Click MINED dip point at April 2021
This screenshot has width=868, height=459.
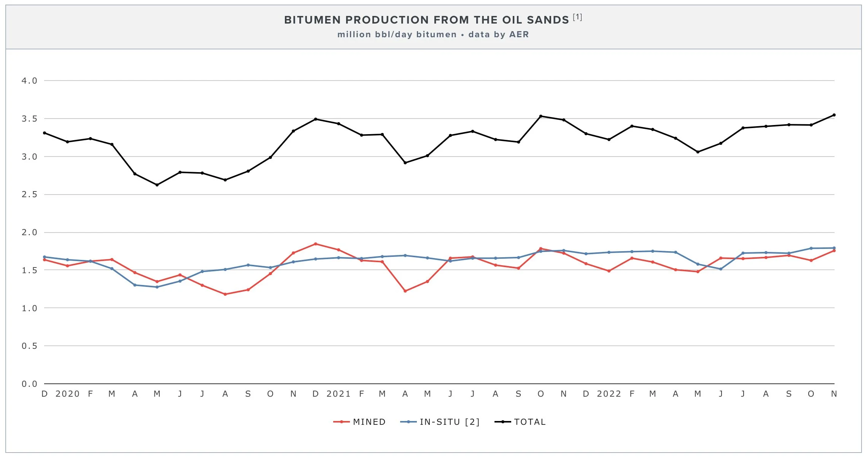coord(405,291)
